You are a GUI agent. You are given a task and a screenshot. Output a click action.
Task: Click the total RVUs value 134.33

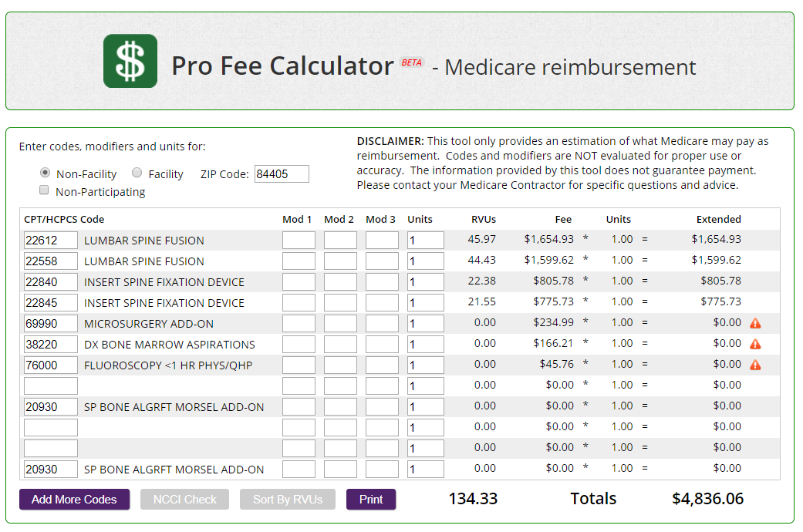[x=473, y=499]
